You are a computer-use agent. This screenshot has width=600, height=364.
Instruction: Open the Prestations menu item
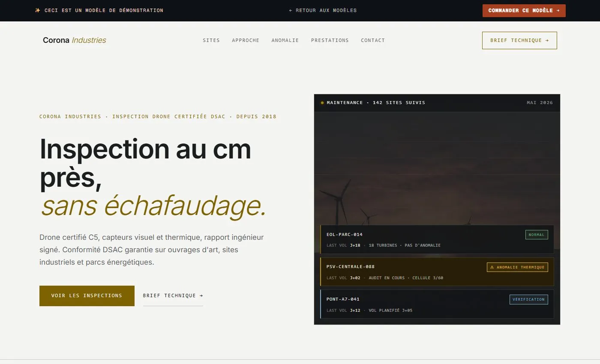coord(330,40)
